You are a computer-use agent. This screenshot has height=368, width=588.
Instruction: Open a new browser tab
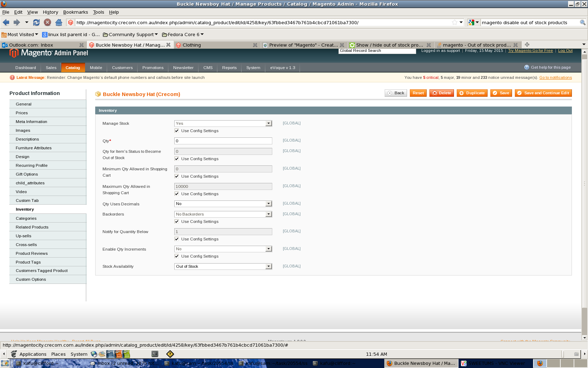527,45
